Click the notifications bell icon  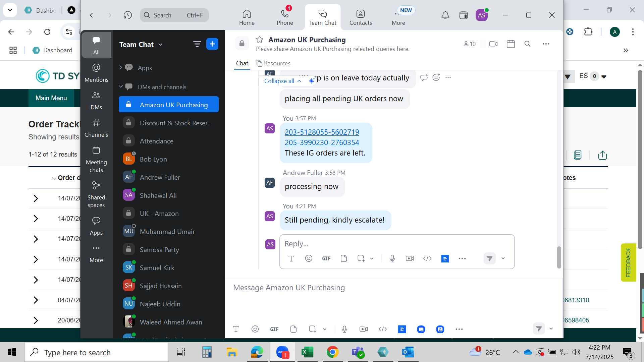445,15
